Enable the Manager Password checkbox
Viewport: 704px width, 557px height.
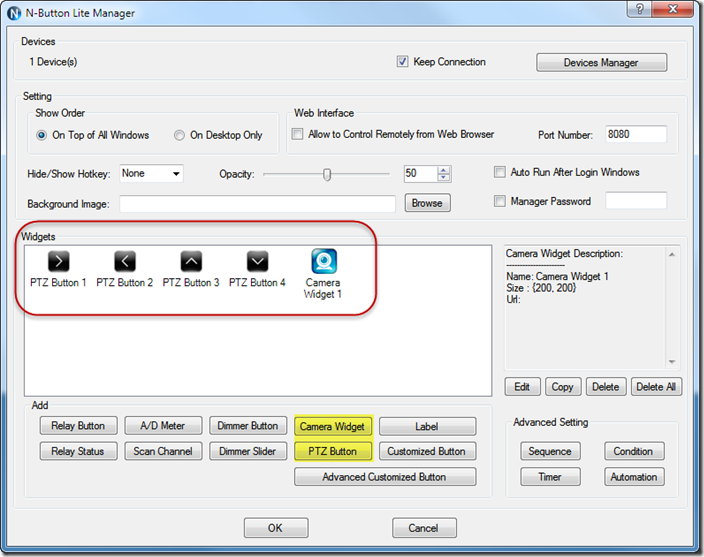click(500, 201)
